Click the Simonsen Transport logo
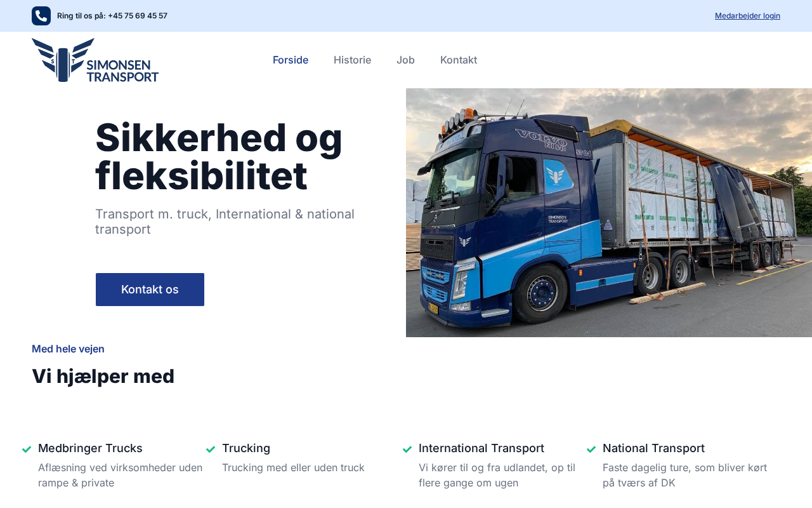This screenshot has height=508, width=812. coord(95,60)
